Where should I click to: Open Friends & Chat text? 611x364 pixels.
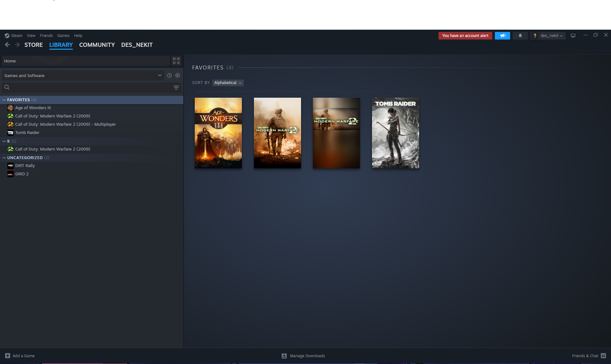[x=585, y=356]
